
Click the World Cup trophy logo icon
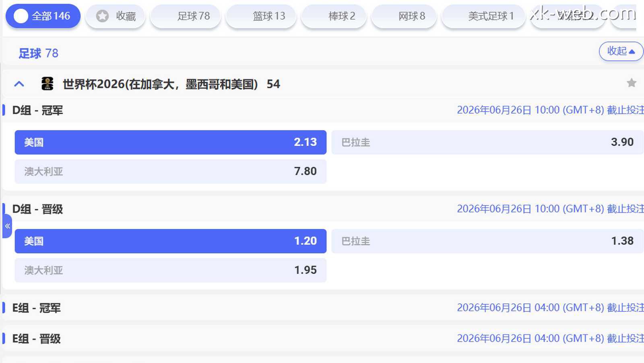(47, 84)
